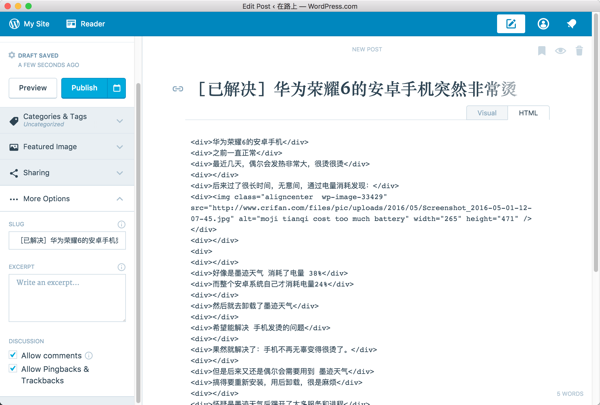This screenshot has width=600, height=405.
Task: Click 'Uncategorized' under Categories & Tags
Action: coord(44,125)
